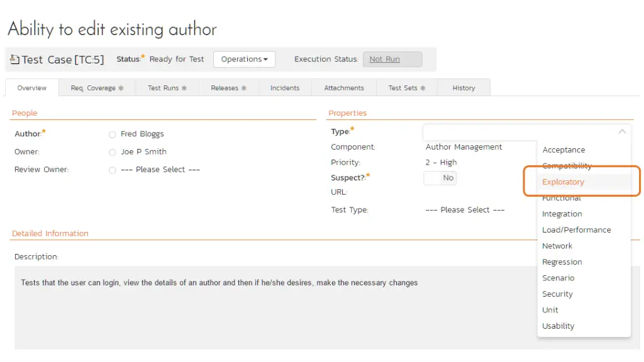The height and width of the screenshot is (362, 644).
Task: Click the 'People' section heading
Action: pos(25,113)
